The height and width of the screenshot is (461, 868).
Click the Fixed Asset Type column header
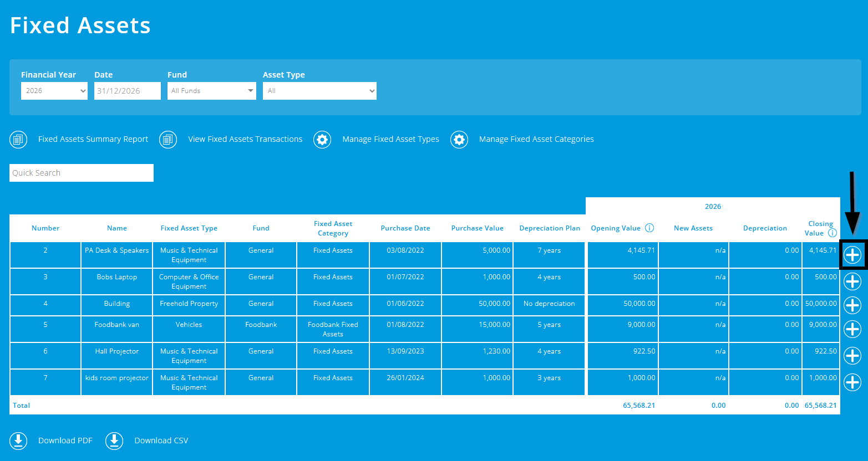(189, 228)
